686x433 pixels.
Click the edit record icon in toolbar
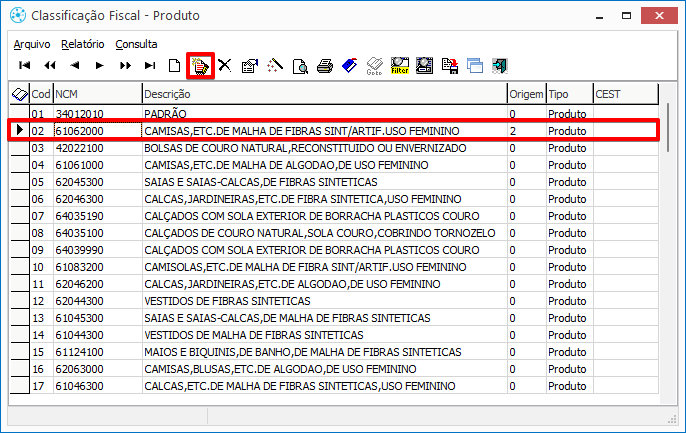(200, 66)
